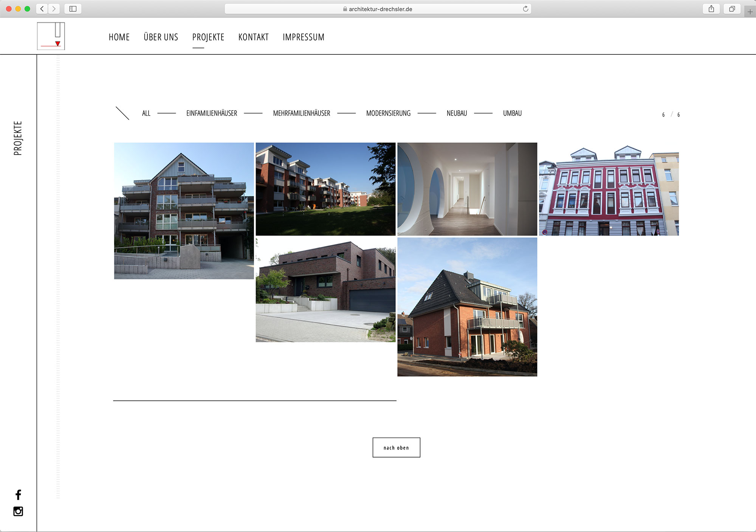Open the IMPRESSUM menu item
756x532 pixels.
click(304, 37)
